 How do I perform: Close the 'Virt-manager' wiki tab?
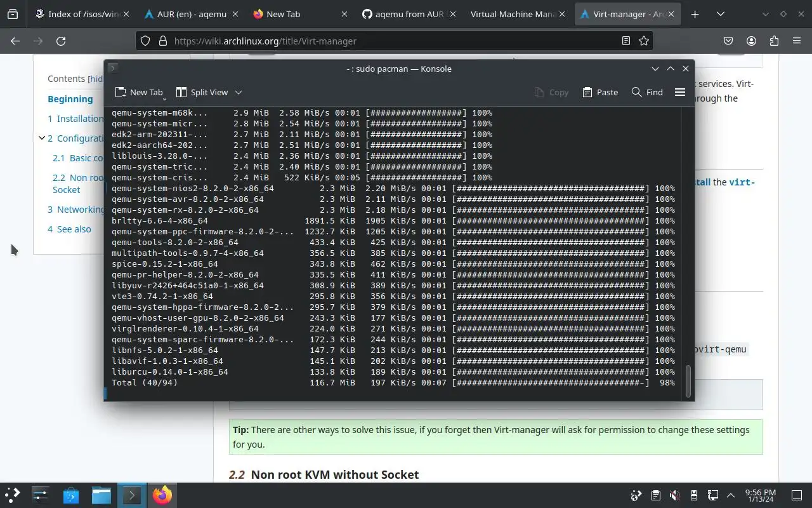[x=672, y=14]
